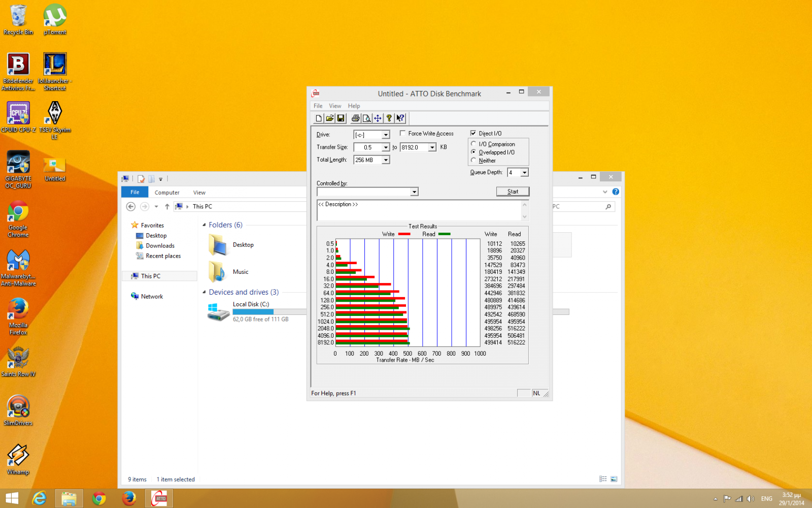The image size is (812, 508).
Task: Open the File menu in ATTO
Action: point(318,106)
